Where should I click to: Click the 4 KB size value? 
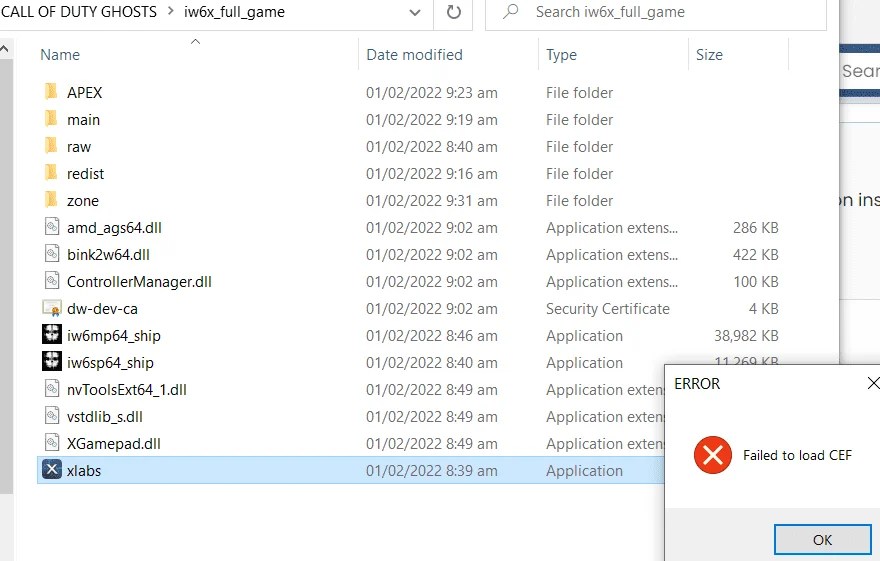tap(763, 309)
